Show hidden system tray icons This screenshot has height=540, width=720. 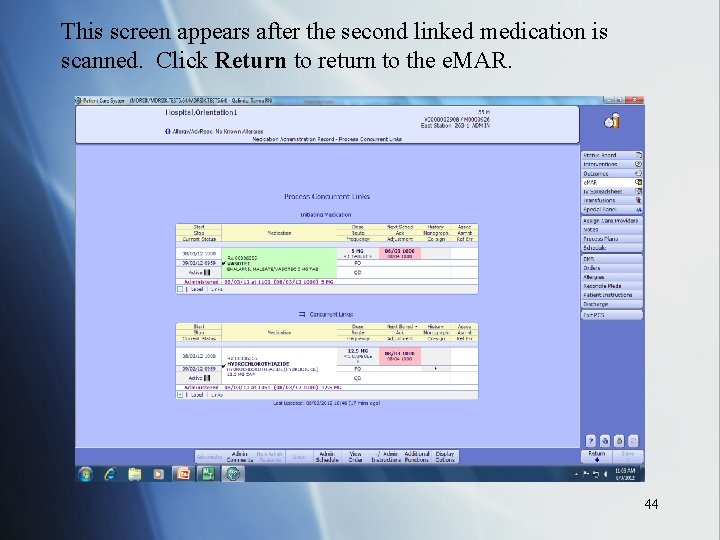[576, 474]
